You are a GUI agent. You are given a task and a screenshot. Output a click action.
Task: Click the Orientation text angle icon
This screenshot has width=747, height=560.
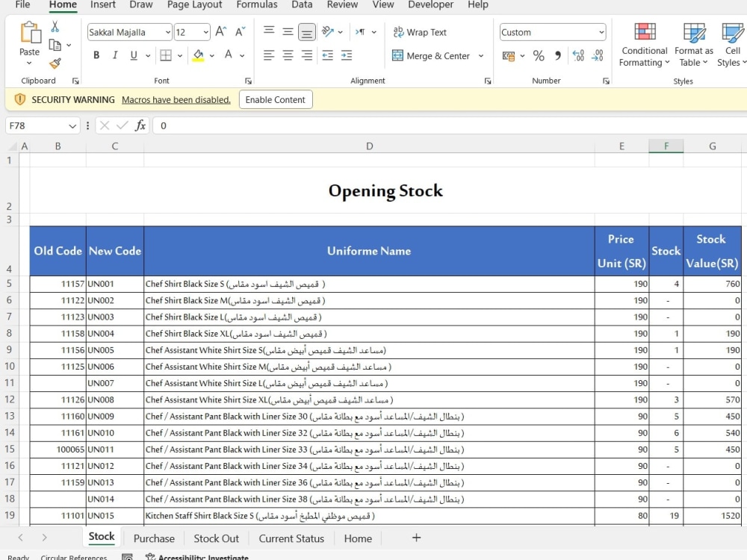(328, 32)
